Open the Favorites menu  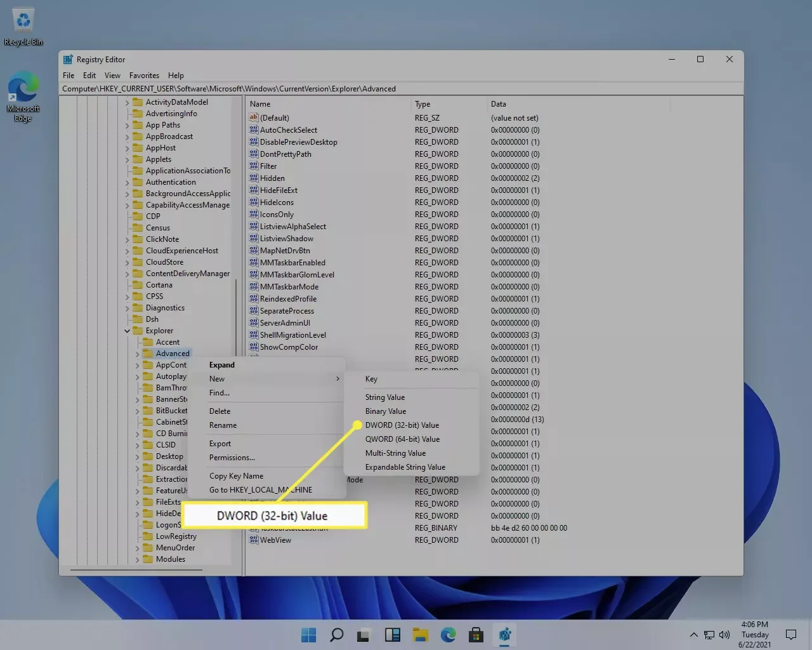144,76
